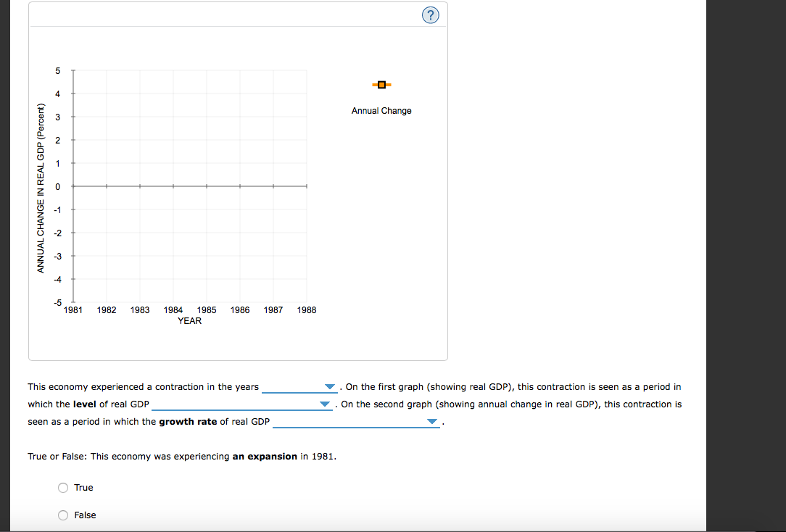
Task: Click the orange square point marker in legend
Action: [381, 85]
